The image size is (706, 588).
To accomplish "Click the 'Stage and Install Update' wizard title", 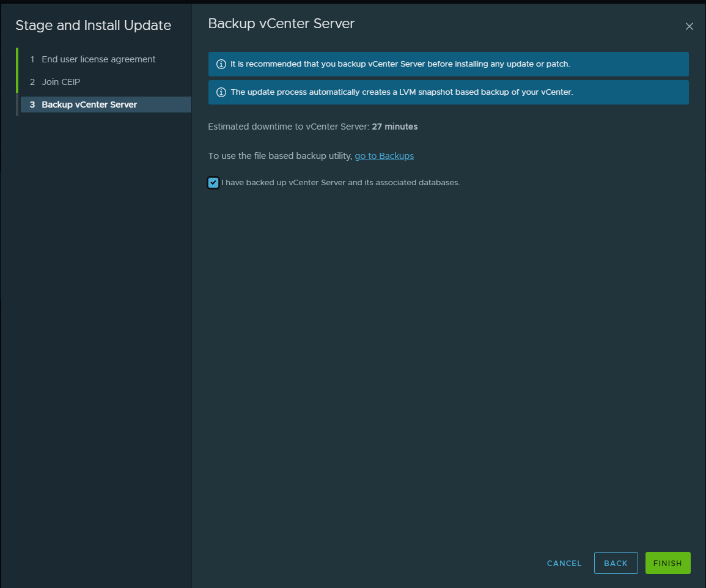I will pyautogui.click(x=93, y=26).
